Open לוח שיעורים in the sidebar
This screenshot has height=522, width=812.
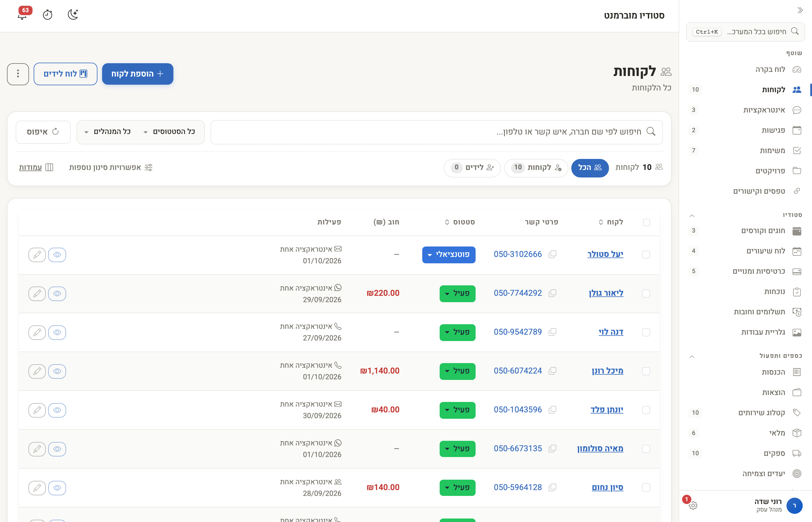745,251
